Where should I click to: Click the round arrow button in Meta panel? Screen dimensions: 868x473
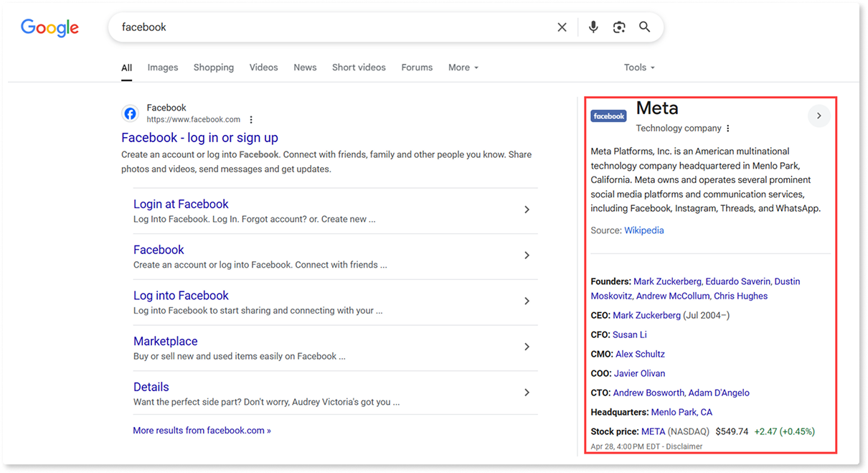click(x=819, y=116)
